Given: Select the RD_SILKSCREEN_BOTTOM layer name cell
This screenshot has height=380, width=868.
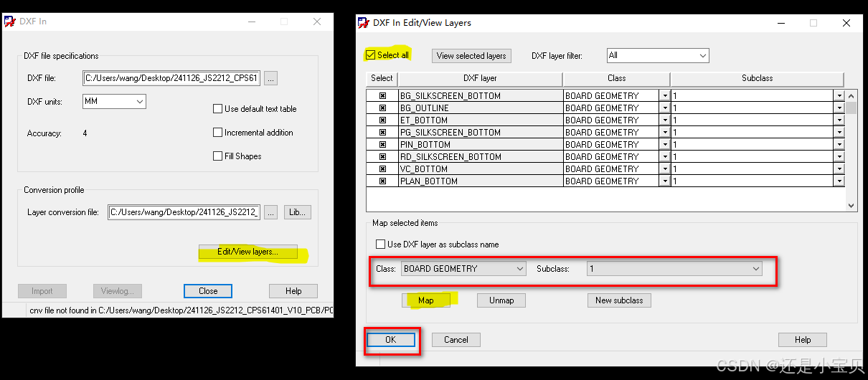Looking at the screenshot, I should point(480,157).
